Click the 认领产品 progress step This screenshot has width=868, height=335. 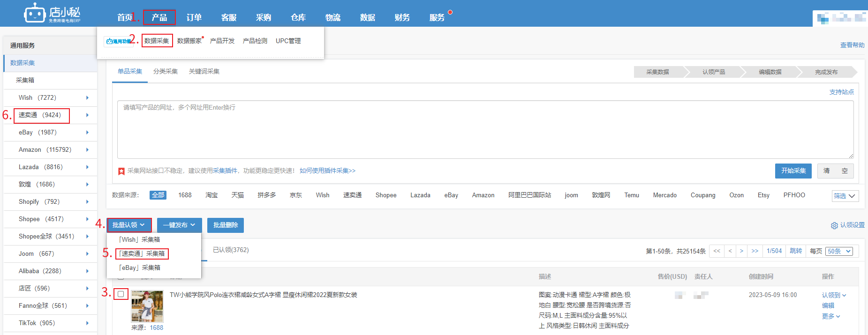(714, 72)
